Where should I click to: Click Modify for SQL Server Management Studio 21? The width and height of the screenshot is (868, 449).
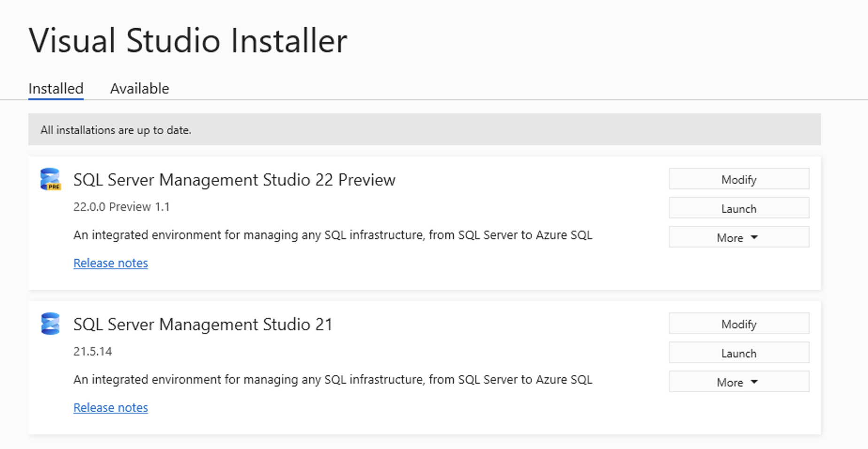tap(738, 323)
